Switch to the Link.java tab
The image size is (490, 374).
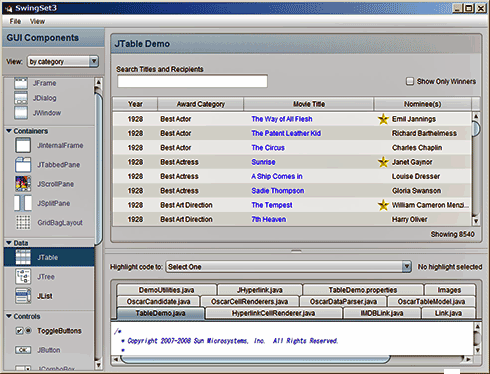coord(448,313)
